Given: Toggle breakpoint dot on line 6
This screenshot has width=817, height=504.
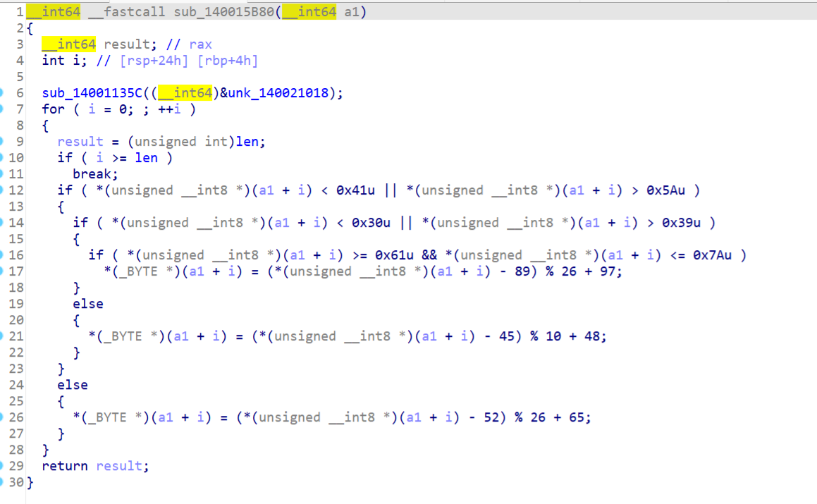Looking at the screenshot, I should [x=2, y=93].
